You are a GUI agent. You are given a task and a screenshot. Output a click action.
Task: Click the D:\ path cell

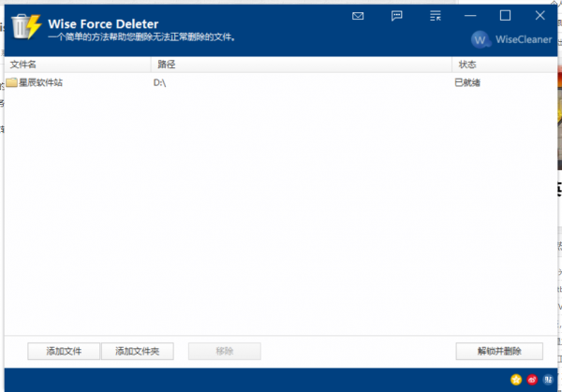(159, 82)
